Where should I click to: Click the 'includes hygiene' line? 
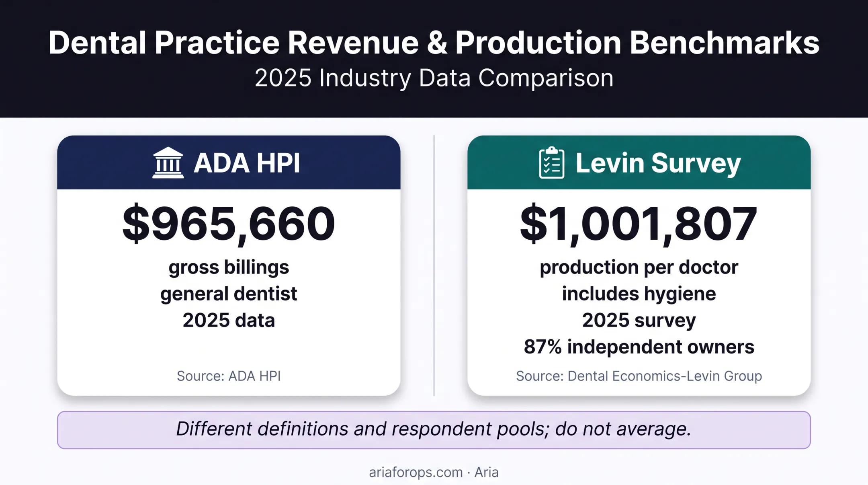click(639, 294)
